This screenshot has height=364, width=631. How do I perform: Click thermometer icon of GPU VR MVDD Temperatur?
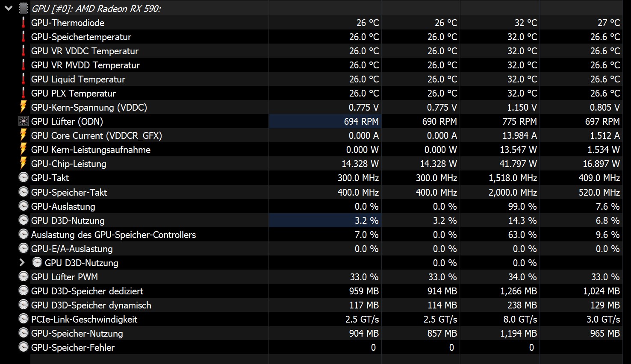click(x=24, y=65)
